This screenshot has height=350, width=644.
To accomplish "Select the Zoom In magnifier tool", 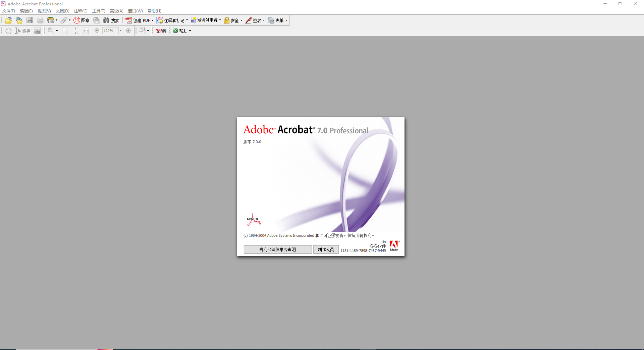I will pos(51,31).
